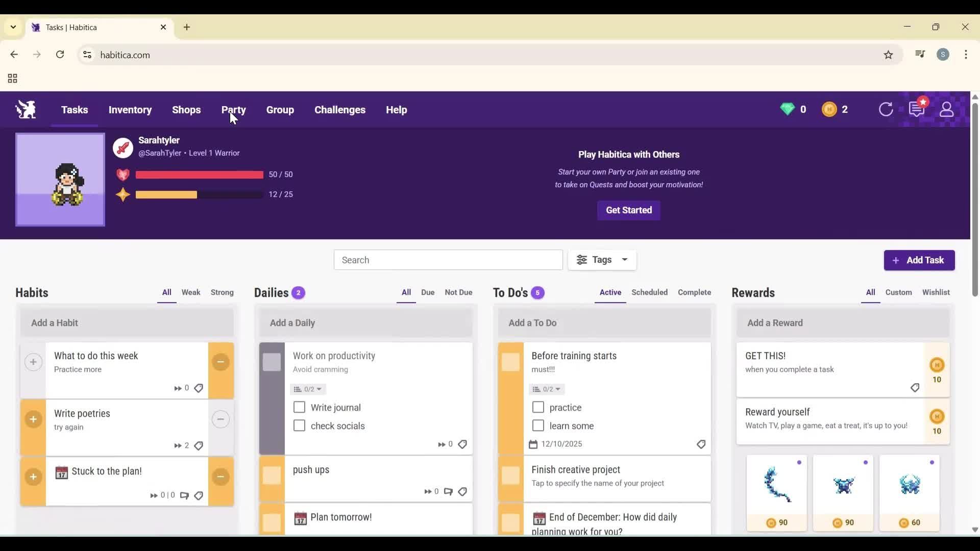Expand the Tags filter dropdown
This screenshot has width=980, height=551.
click(602, 260)
